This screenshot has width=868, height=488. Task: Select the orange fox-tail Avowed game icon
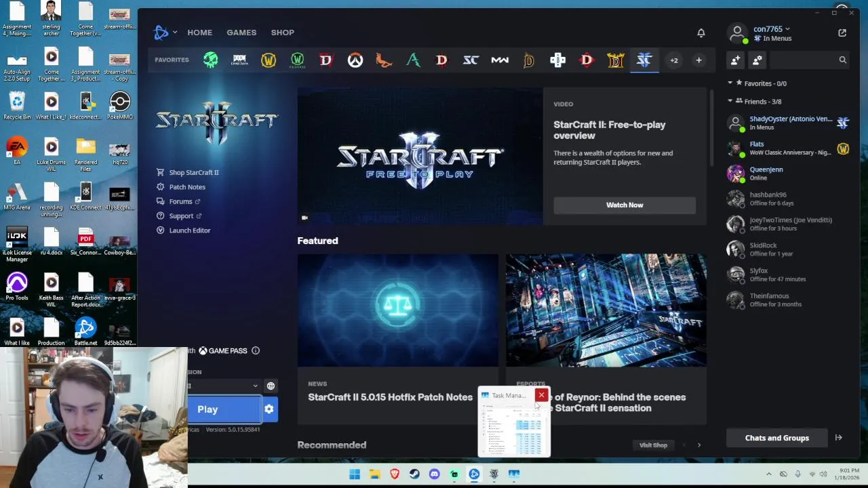click(384, 60)
